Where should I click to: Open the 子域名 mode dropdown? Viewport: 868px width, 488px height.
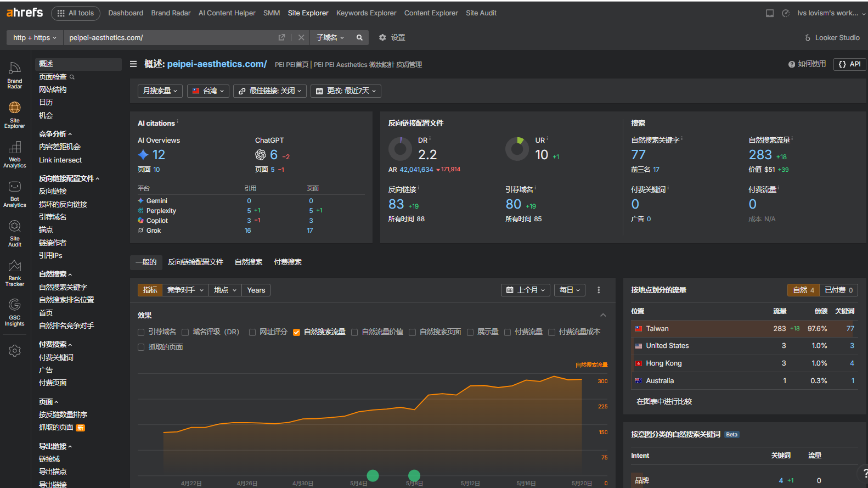point(330,37)
